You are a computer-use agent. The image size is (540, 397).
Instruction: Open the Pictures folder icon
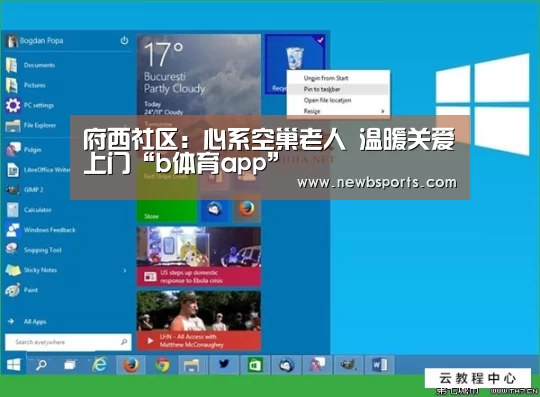(x=12, y=85)
